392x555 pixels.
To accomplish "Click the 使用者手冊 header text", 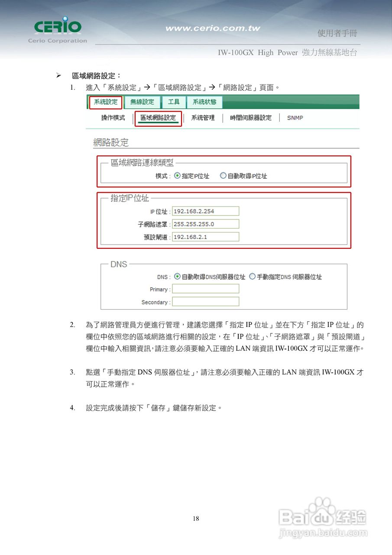I will pyautogui.click(x=337, y=33).
